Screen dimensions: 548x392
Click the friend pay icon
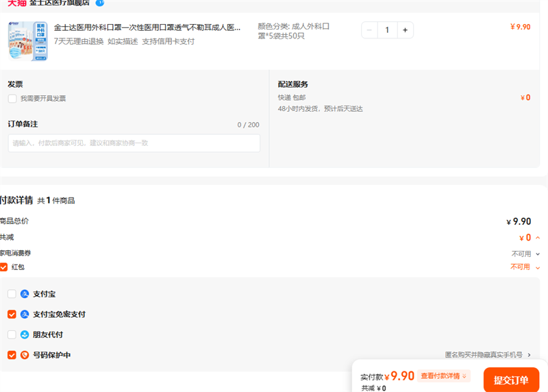coord(25,335)
